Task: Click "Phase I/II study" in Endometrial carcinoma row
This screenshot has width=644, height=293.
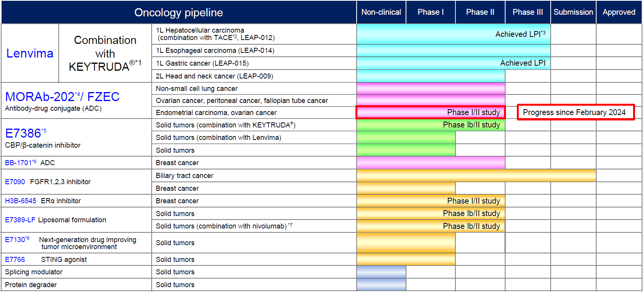Action: 473,112
